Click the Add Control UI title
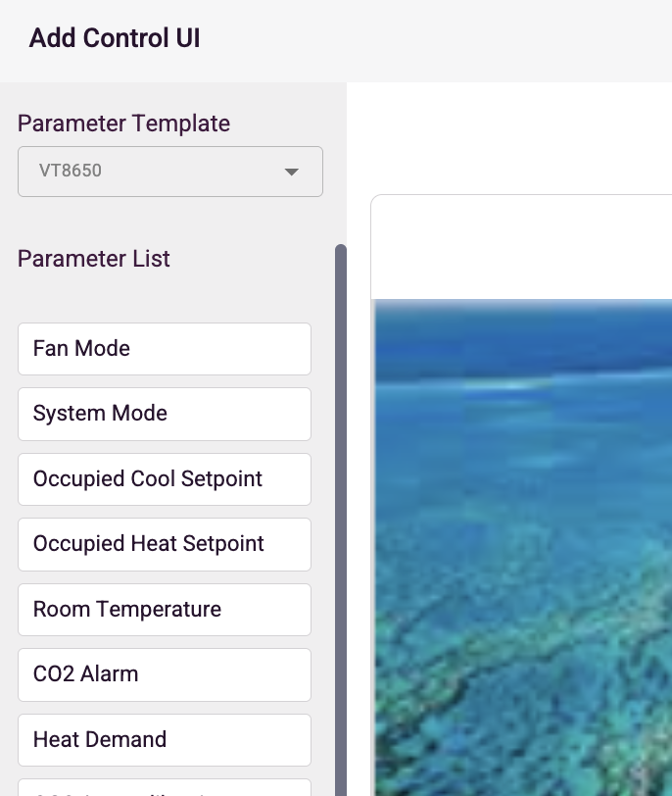Image resolution: width=672 pixels, height=796 pixels. tap(115, 38)
